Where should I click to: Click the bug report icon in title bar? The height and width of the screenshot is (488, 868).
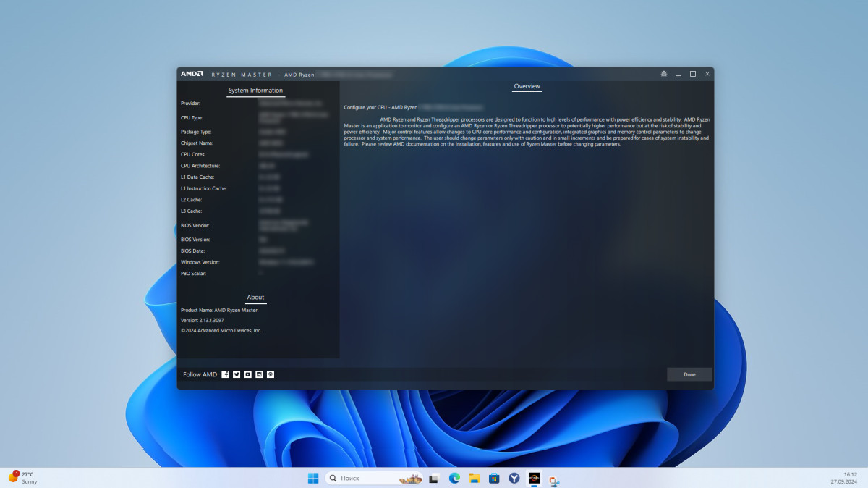pyautogui.click(x=663, y=74)
